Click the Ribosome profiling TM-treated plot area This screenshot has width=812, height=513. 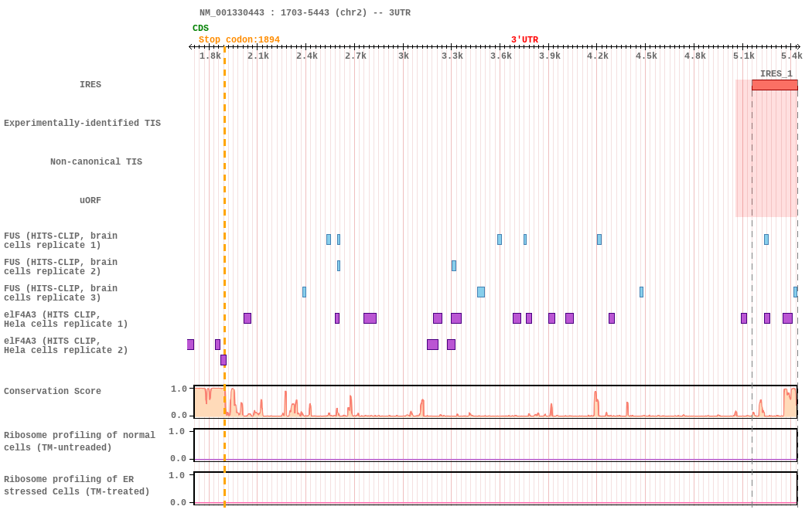click(495, 488)
